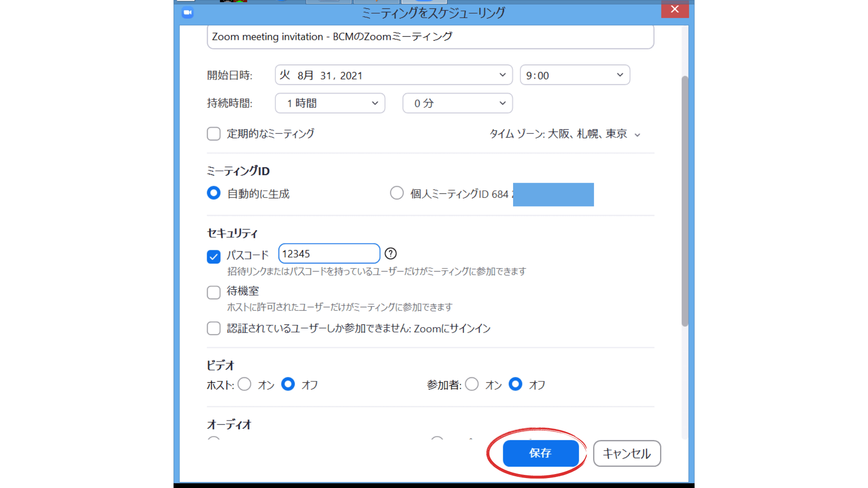The height and width of the screenshot is (488, 868).
Task: Expand the タイムゾーン selector
Action: [637, 134]
